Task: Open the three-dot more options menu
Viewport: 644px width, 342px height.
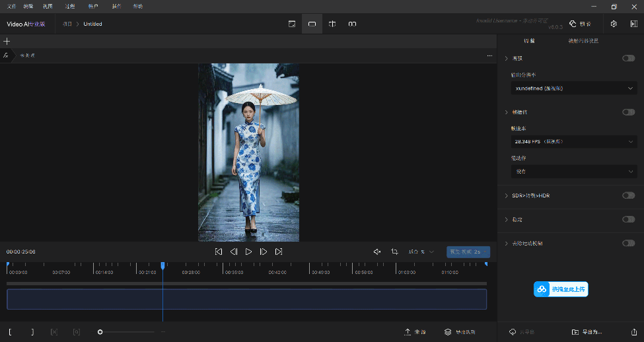Action: coord(489,55)
